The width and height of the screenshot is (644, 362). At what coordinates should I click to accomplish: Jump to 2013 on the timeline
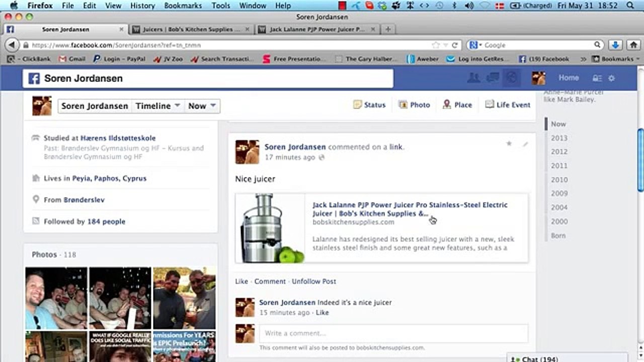tap(559, 138)
